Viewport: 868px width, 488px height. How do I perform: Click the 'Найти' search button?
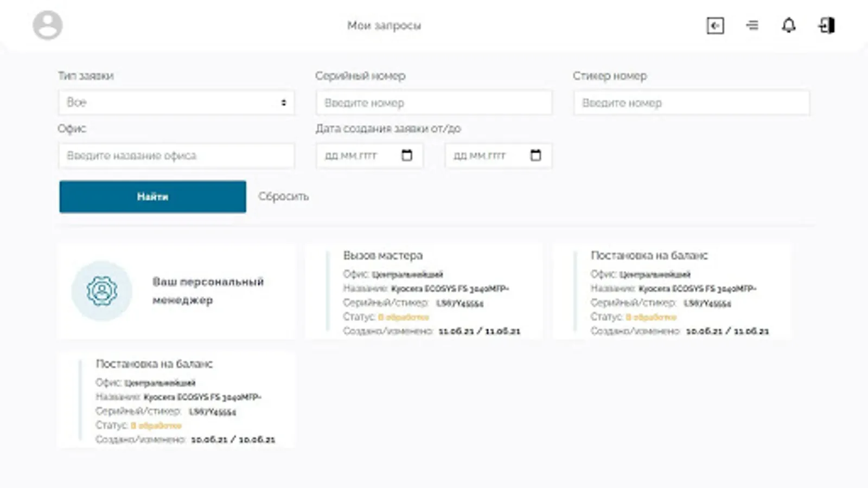[x=152, y=197]
